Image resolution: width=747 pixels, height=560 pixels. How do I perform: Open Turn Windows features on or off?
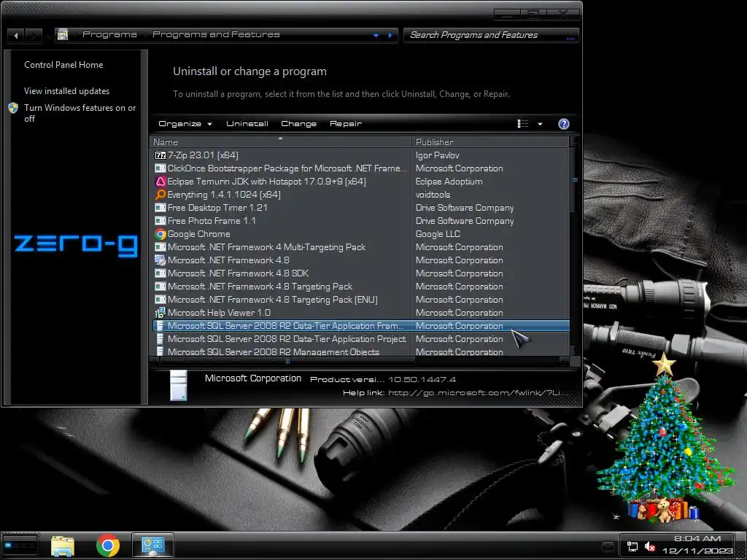coord(80,113)
